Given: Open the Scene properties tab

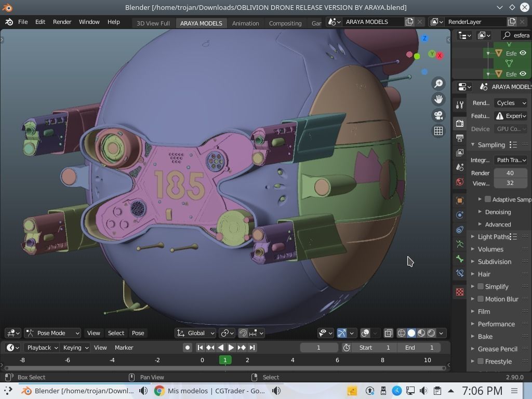Looking at the screenshot, I should pyautogui.click(x=460, y=167).
